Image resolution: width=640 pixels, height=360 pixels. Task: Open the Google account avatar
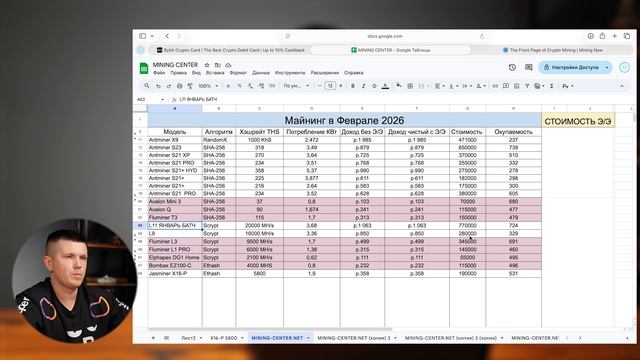[x=624, y=67]
